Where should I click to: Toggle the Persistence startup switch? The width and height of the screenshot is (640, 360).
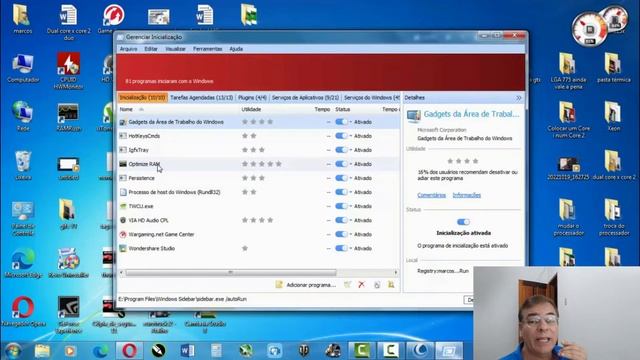tap(341, 178)
